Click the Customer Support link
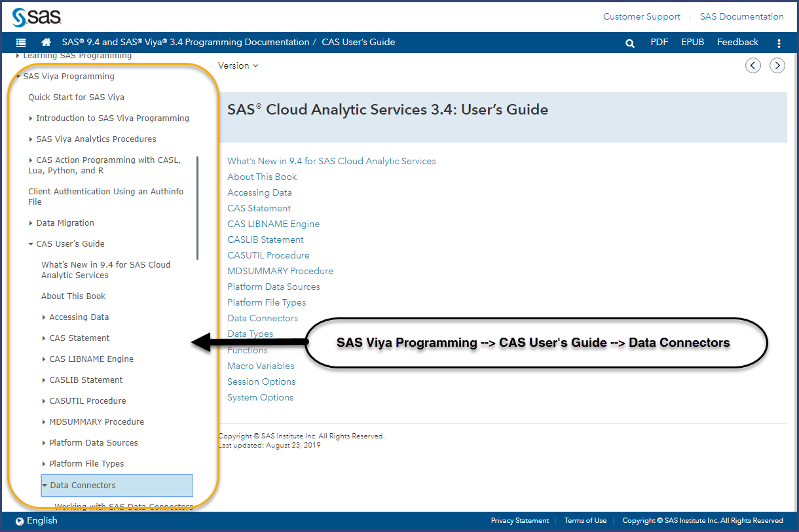Screen dimensions: 799x532 pyautogui.click(x=641, y=16)
